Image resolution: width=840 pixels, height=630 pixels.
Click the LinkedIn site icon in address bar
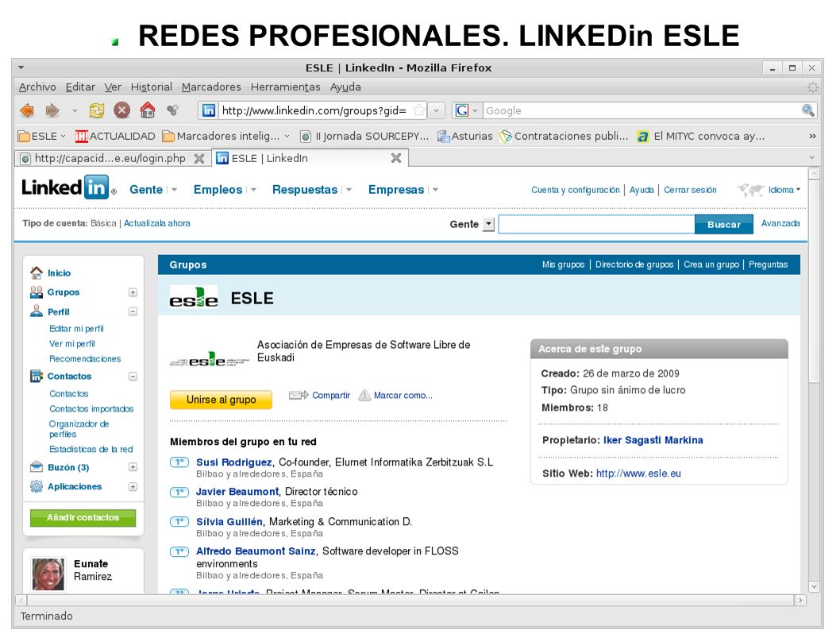click(208, 110)
